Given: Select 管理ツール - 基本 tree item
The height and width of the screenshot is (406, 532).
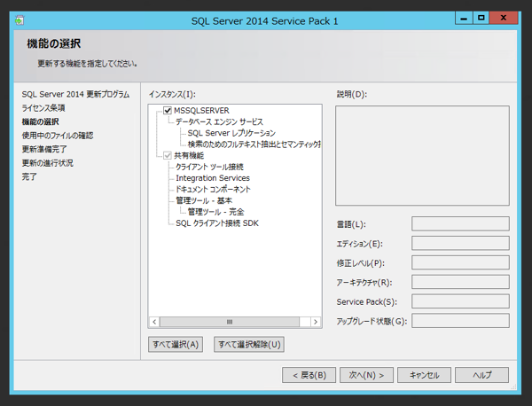Looking at the screenshot, I should pyautogui.click(x=204, y=200).
